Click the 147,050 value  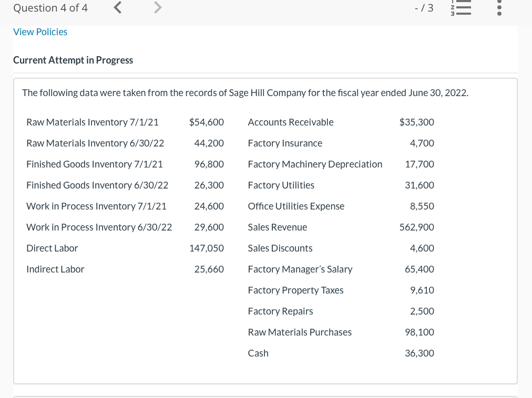click(207, 248)
